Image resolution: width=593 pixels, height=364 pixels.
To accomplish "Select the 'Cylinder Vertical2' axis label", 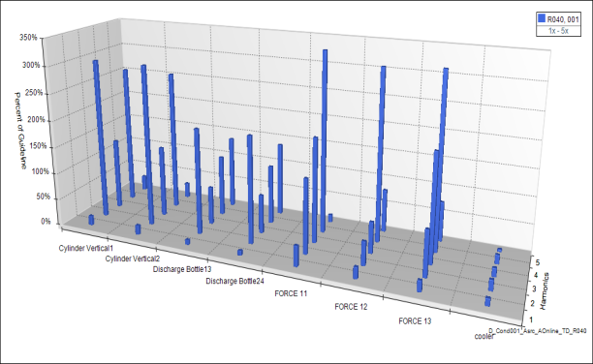I will coord(133,258).
